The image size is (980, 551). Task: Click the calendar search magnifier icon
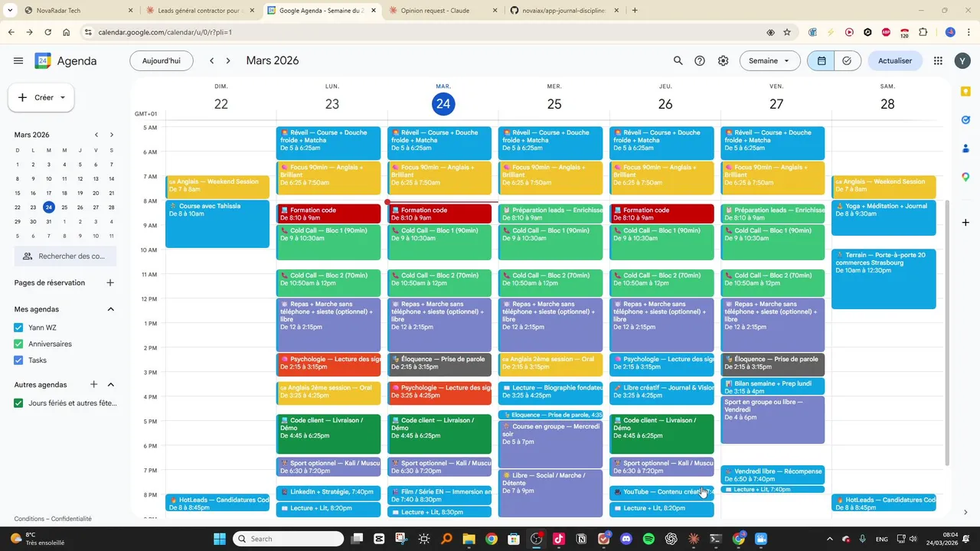678,60
